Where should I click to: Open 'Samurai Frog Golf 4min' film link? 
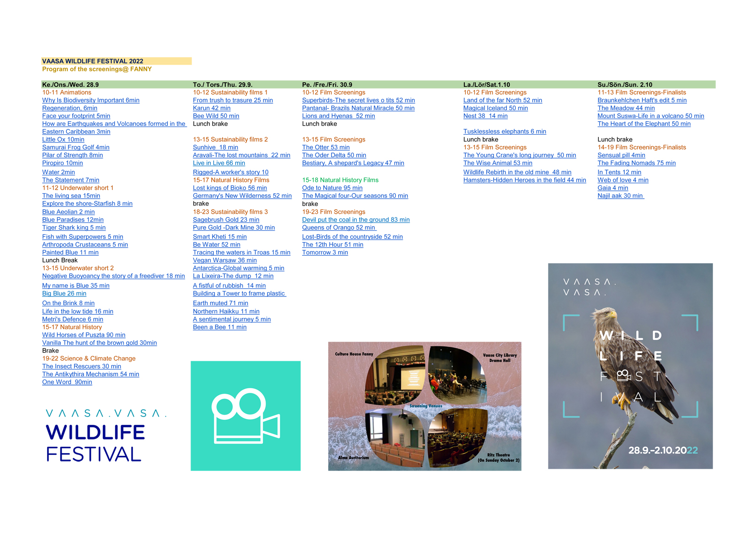pyautogui.click(x=75, y=148)
